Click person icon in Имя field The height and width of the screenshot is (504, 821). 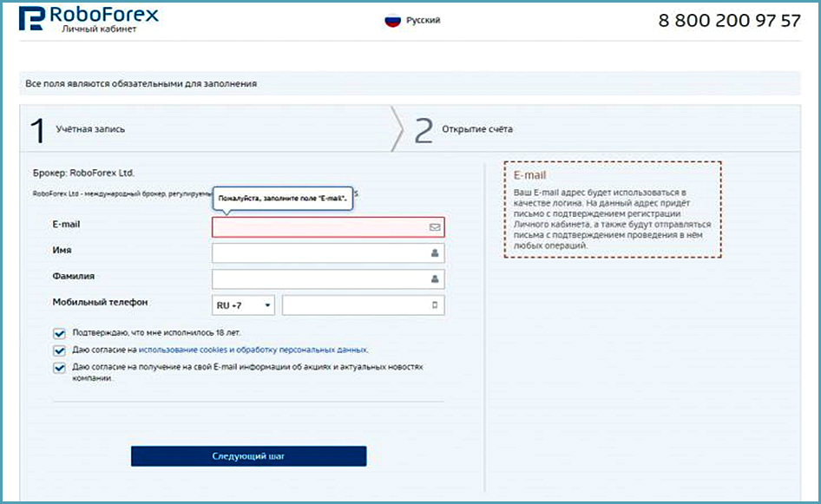coord(435,254)
